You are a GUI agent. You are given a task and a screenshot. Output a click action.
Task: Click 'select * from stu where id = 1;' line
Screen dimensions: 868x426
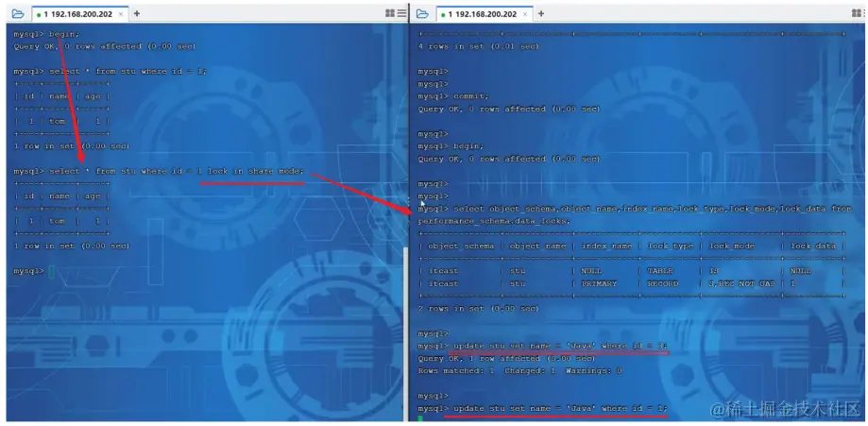[x=111, y=72]
